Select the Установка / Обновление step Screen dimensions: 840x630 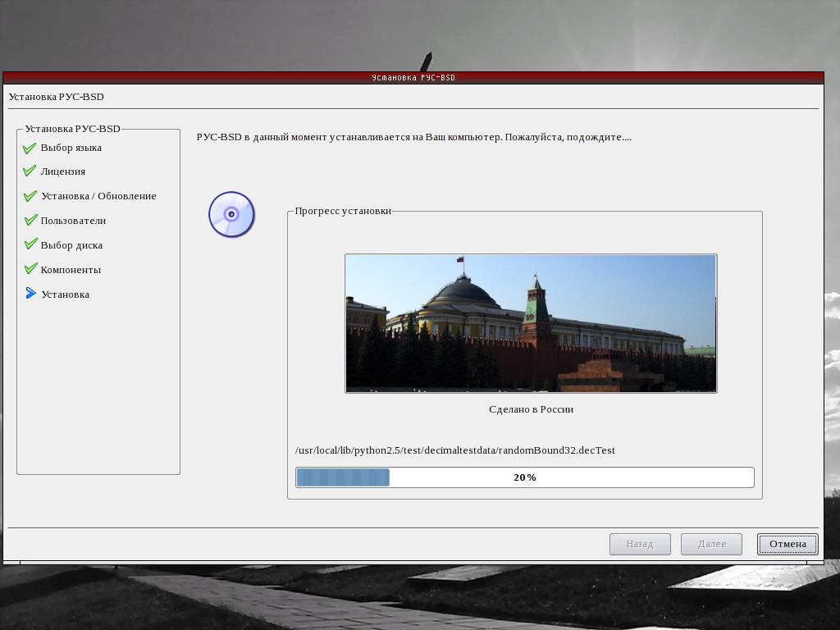tap(99, 196)
